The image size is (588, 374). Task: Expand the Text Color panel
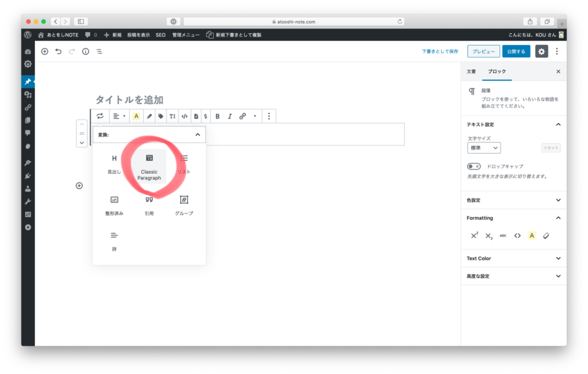pos(513,259)
